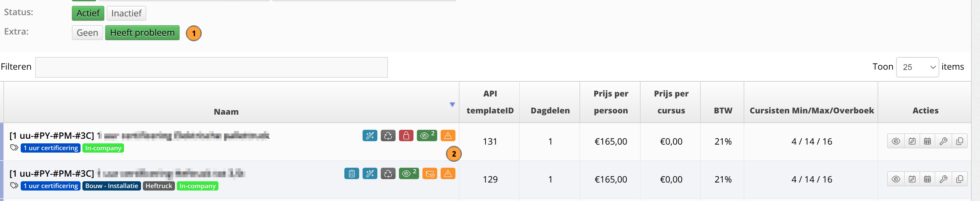This screenshot has height=201, width=980.
Task: Toggle the Heeft probleem filter
Action: 142,33
